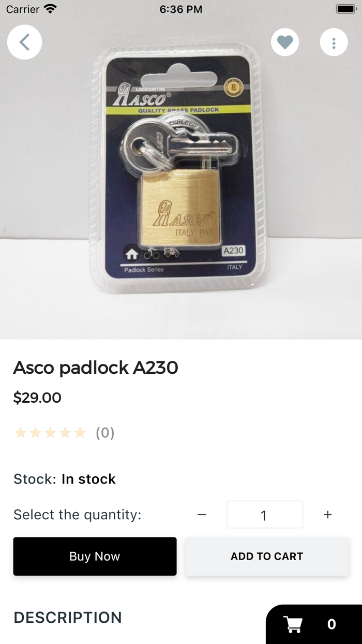362x644 pixels.
Task: Increase quantity with the plus button
Action: coord(327,515)
